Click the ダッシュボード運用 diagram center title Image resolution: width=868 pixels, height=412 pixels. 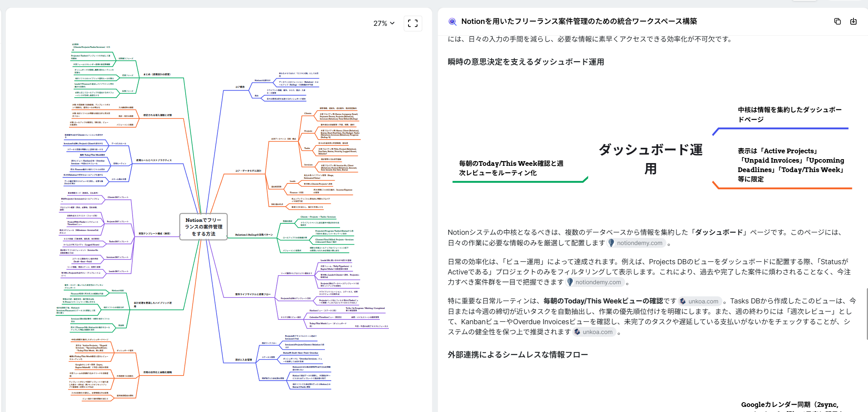tap(650, 159)
